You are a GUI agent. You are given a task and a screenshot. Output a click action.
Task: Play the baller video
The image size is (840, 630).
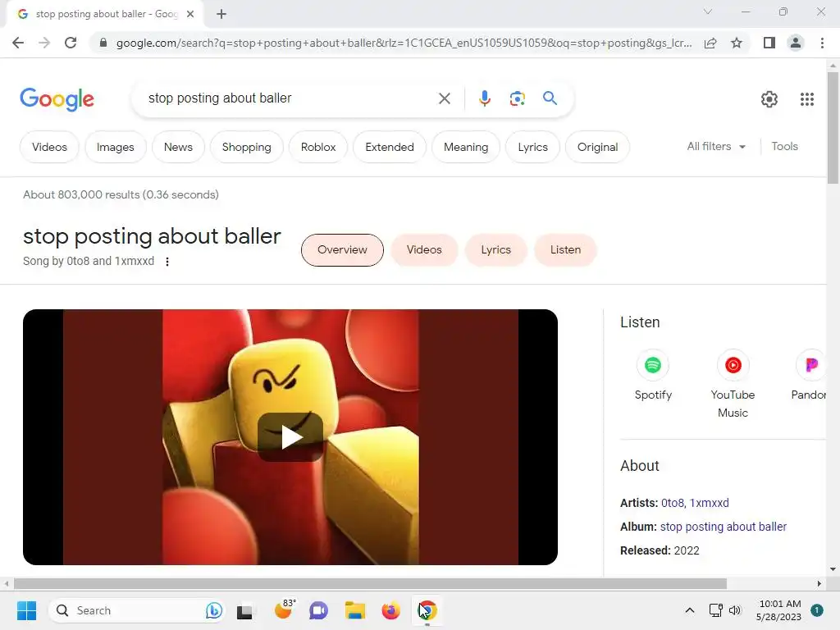point(290,437)
